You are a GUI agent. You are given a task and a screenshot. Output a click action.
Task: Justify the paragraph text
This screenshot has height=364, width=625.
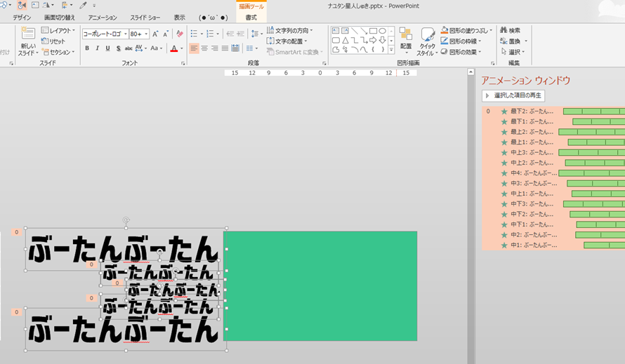[x=225, y=48]
